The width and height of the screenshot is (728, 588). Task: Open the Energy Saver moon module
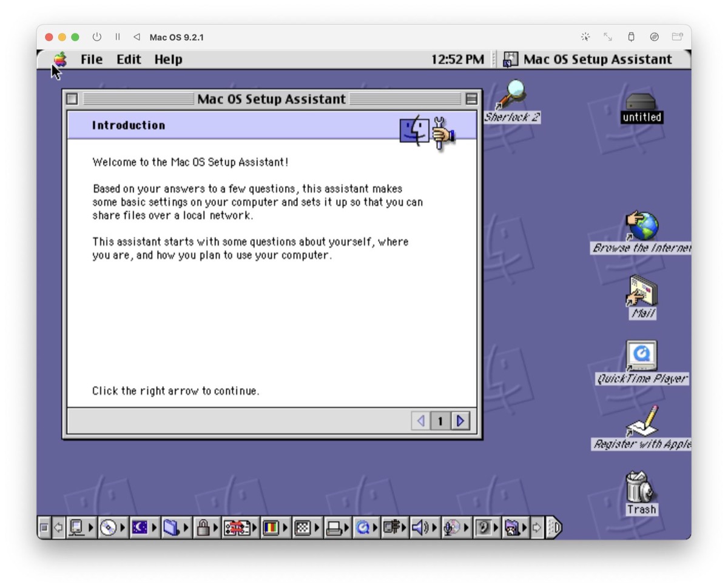[144, 528]
